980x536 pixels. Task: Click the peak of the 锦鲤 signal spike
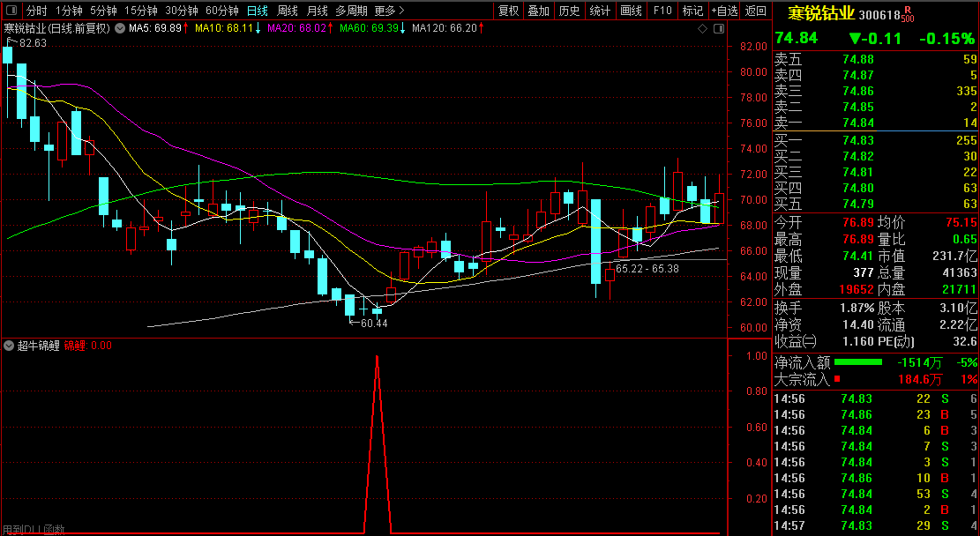pyautogui.click(x=377, y=357)
